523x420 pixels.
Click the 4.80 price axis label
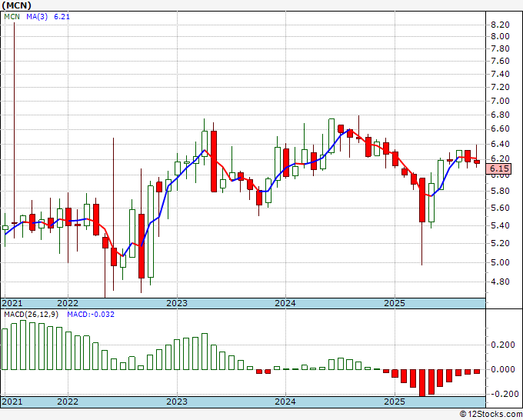(500, 282)
